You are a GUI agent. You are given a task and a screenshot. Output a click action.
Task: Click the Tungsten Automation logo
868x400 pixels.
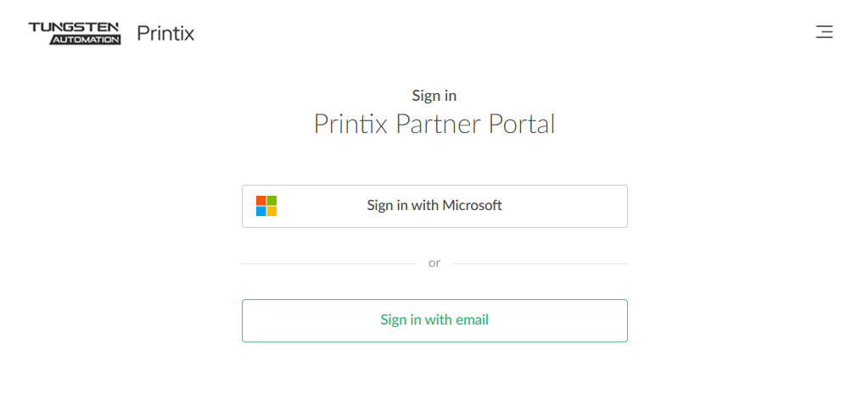(75, 33)
